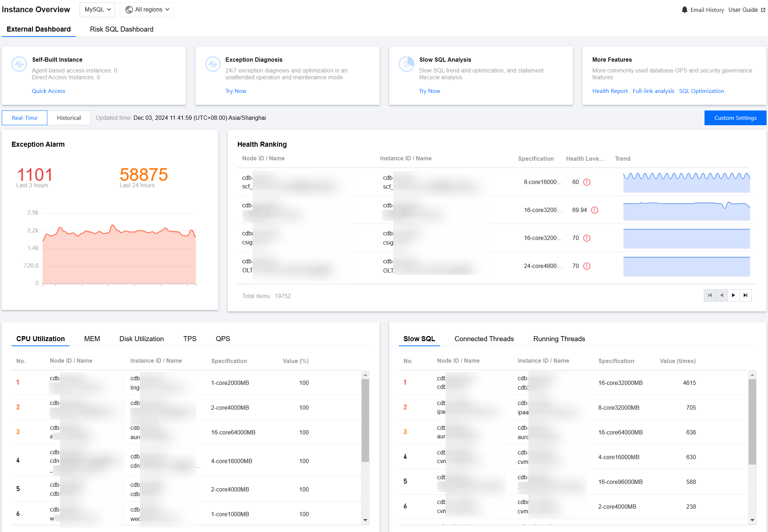Screen dimensions: 768x532
Task: Switch to Historical view mode
Action: (x=69, y=118)
